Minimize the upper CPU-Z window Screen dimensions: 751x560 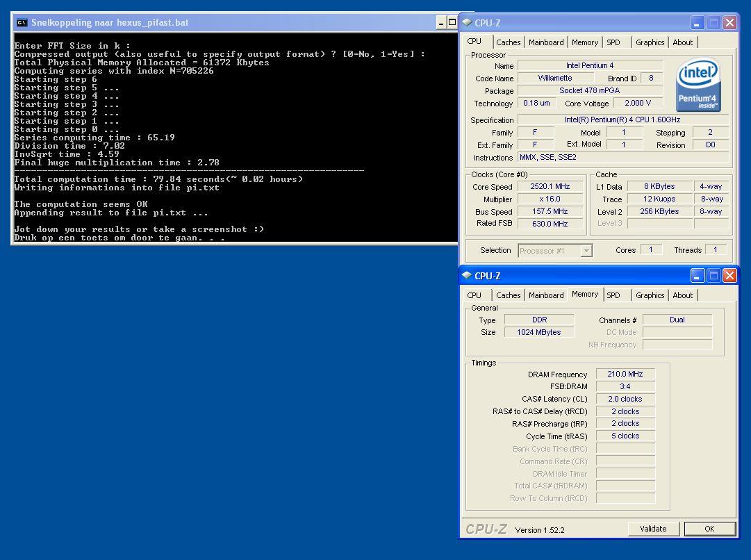coord(698,22)
